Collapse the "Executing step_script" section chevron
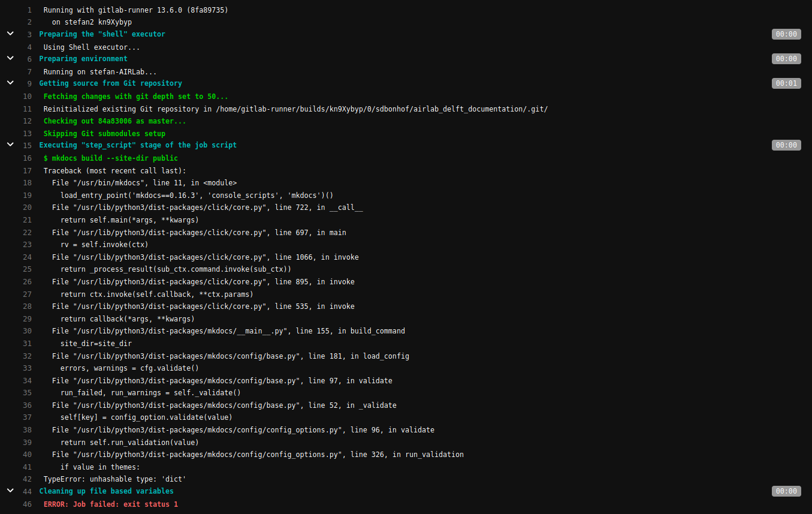Viewport: 812px width, 514px height. [x=10, y=144]
